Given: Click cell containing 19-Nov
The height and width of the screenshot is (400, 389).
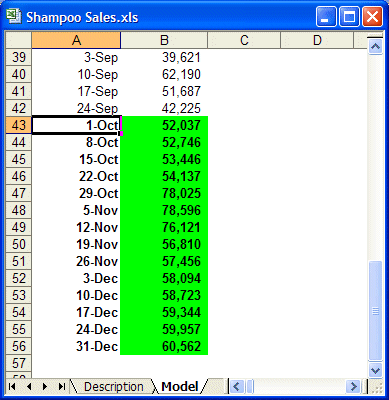Looking at the screenshot, I should tap(76, 244).
